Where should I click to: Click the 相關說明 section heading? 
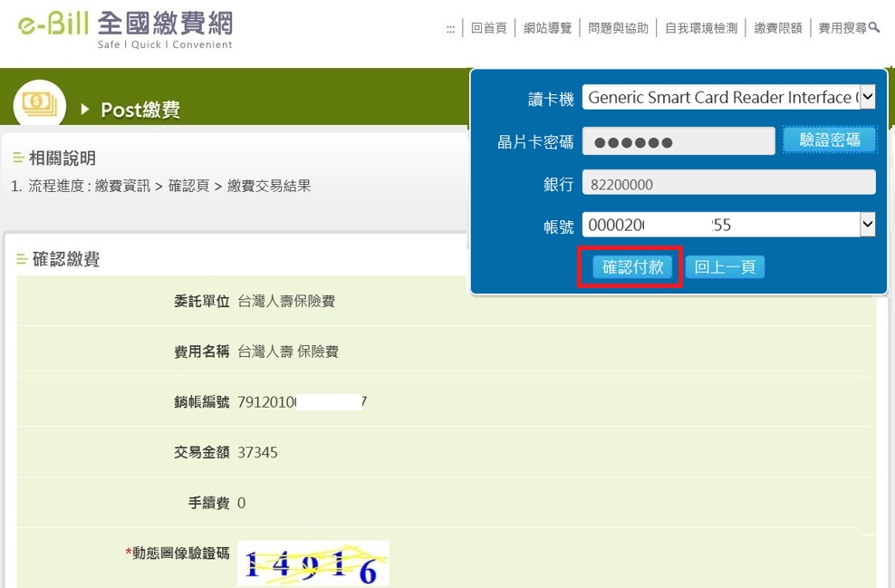tap(63, 159)
